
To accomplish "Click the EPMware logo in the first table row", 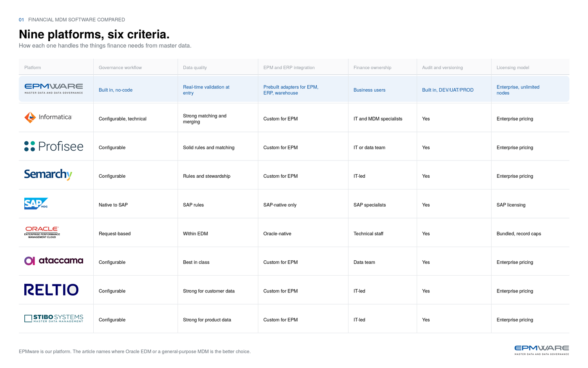I will coord(54,88).
